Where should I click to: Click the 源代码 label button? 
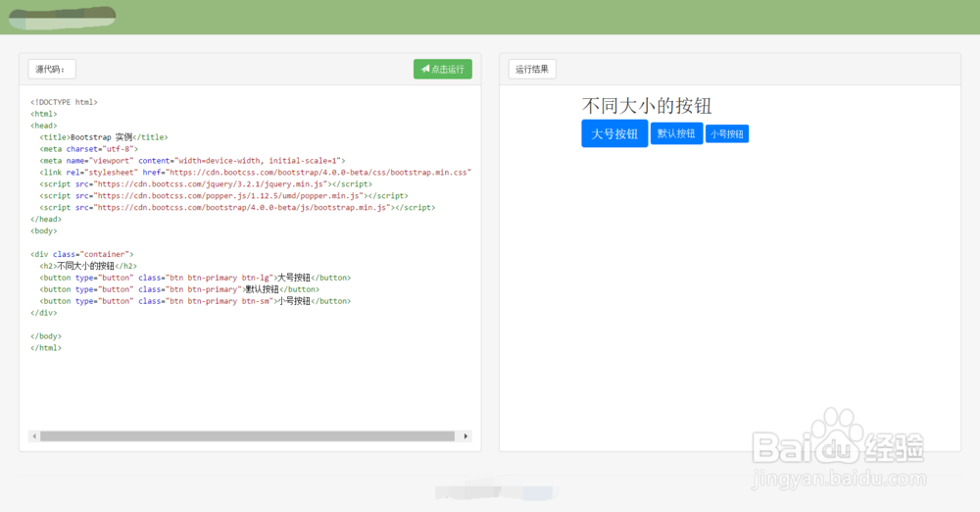52,69
